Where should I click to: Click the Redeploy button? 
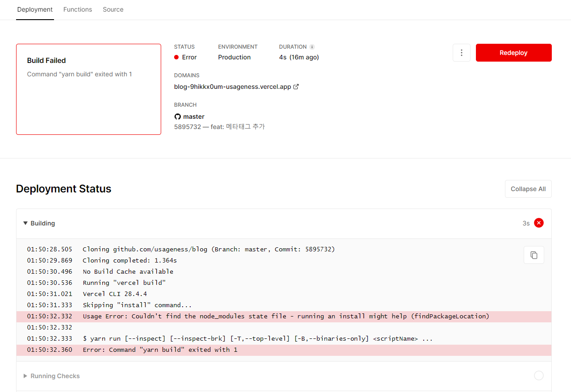click(513, 53)
